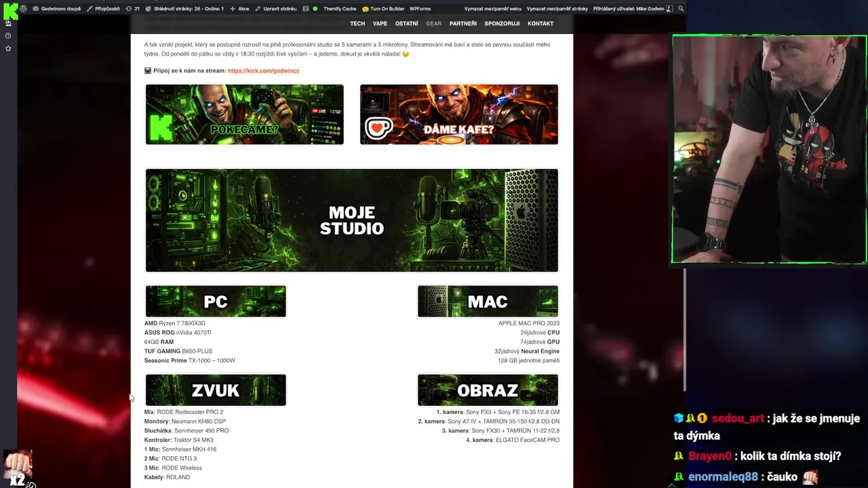Click the OBRAZ section banner
The image size is (868, 488).
488,390
